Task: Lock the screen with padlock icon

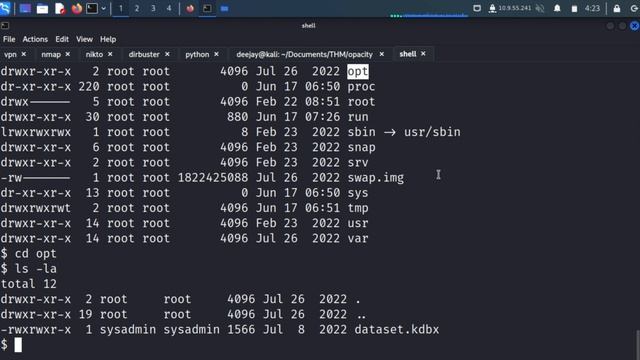Action: coord(617,9)
